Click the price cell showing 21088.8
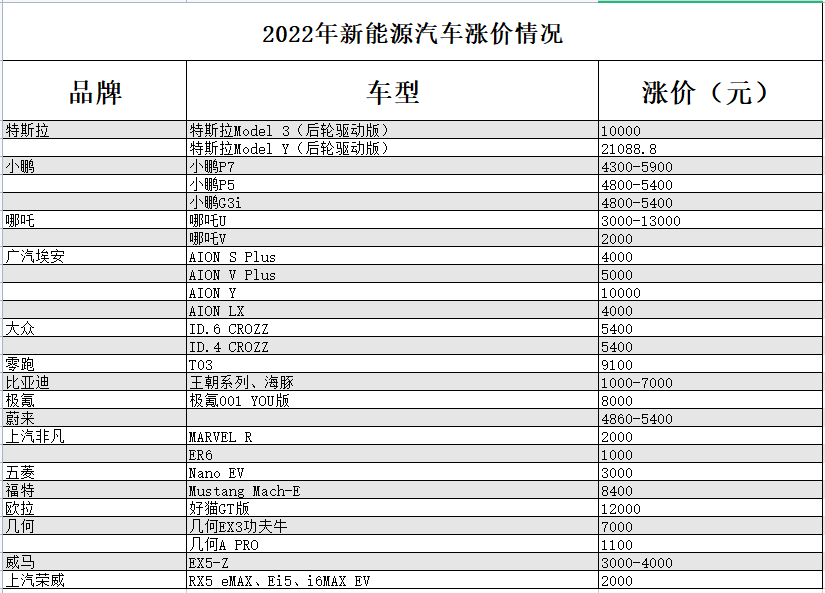The height and width of the screenshot is (593, 825). coord(708,148)
